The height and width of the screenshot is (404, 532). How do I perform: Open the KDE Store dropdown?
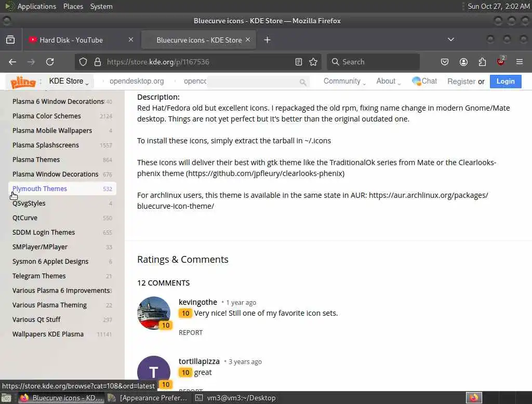(x=69, y=81)
